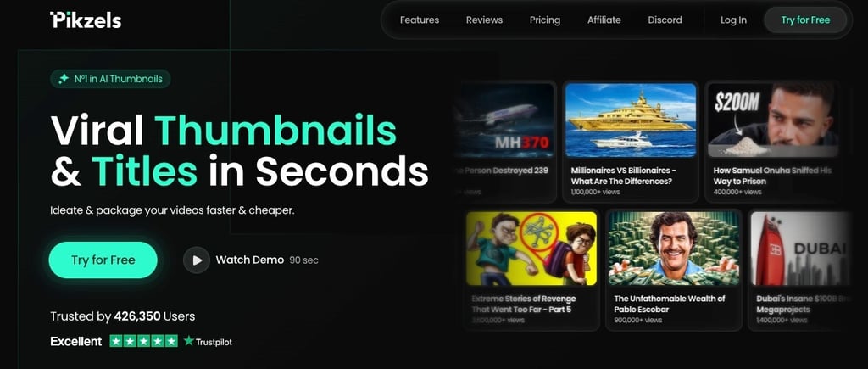This screenshot has width=868, height=369.
Task: Click the Trustpilot star logo
Action: [x=189, y=341]
